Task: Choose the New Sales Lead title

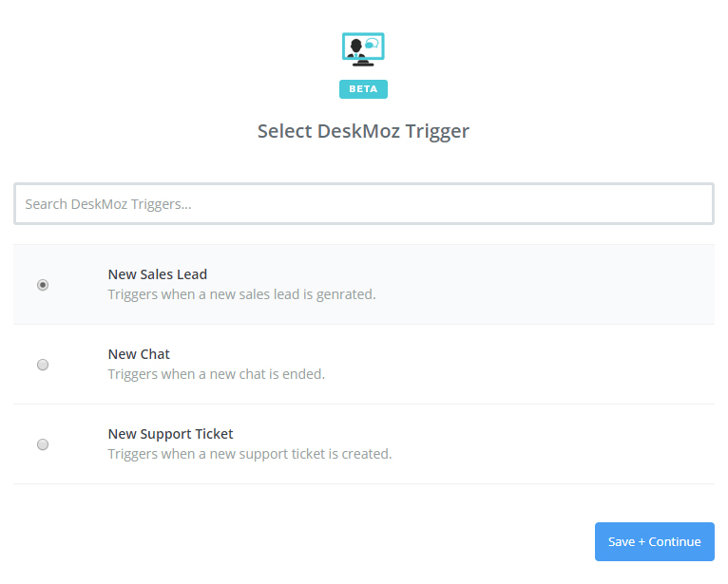Action: pyautogui.click(x=158, y=274)
